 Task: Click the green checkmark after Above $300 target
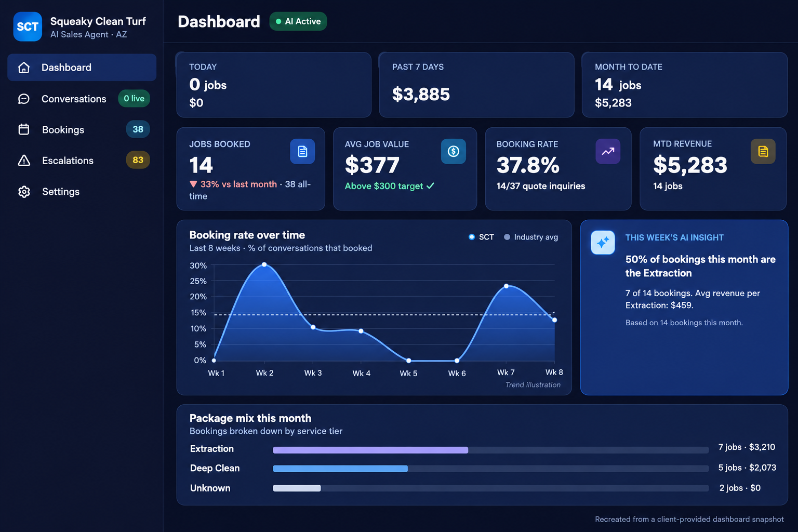pyautogui.click(x=430, y=186)
